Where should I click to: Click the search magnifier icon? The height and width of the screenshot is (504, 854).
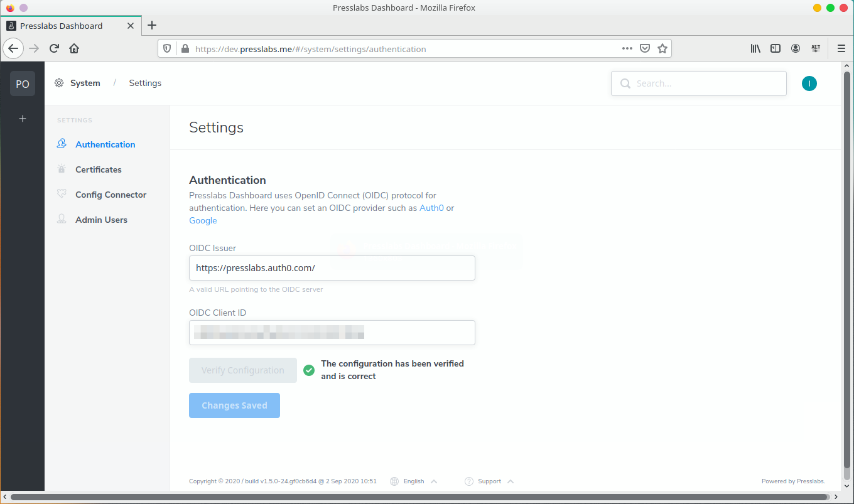point(625,83)
